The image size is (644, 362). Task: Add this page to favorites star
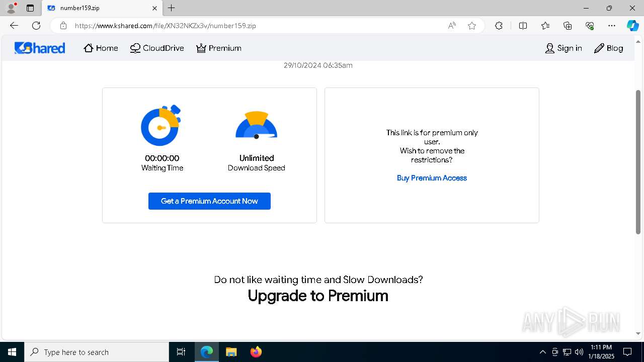tap(471, 26)
